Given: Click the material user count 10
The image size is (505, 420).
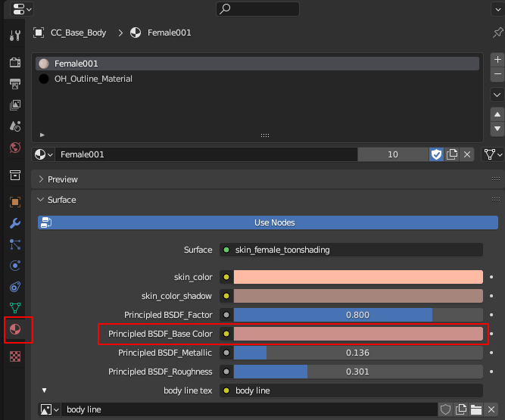Looking at the screenshot, I should 393,154.
